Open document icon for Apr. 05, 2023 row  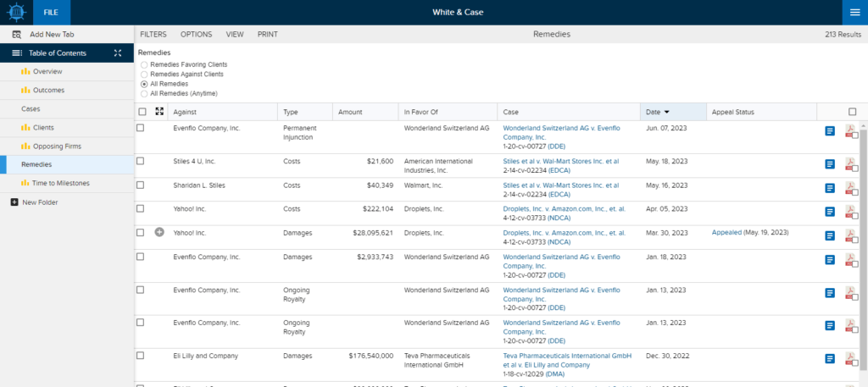tap(830, 212)
